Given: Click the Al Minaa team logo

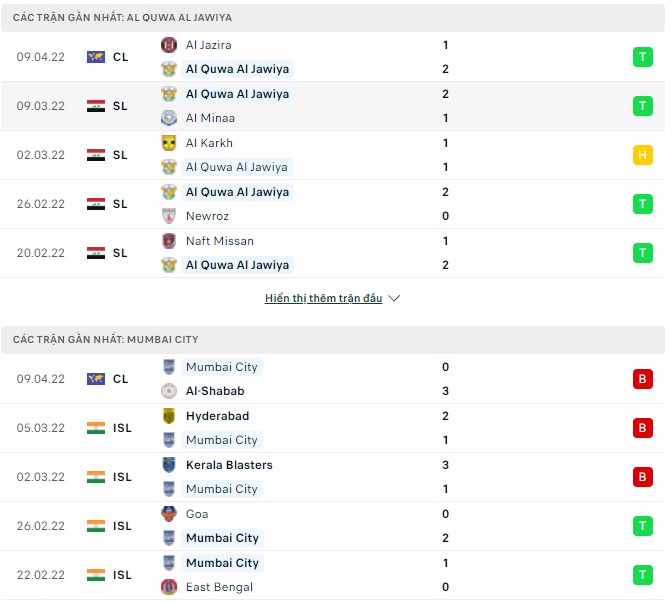Looking at the screenshot, I should [169, 118].
